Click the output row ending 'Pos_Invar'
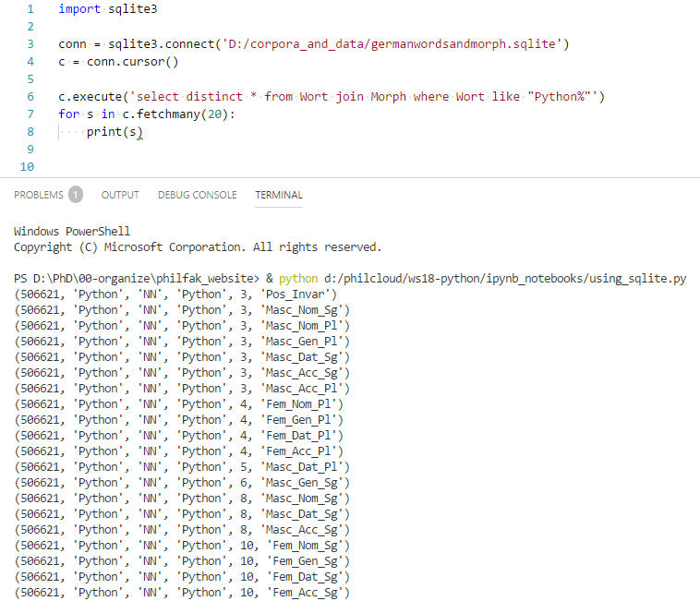Viewport: 700px width, 601px height. 175,294
